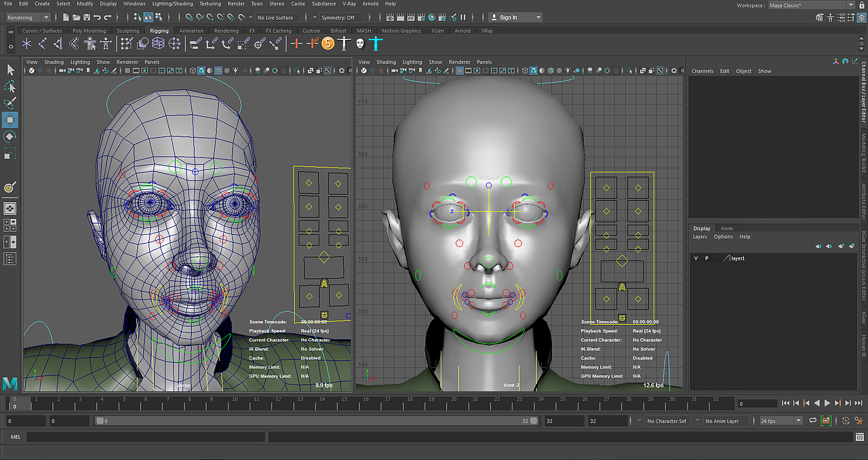
Task: Open the Rendering menu set dropdown
Action: click(28, 18)
